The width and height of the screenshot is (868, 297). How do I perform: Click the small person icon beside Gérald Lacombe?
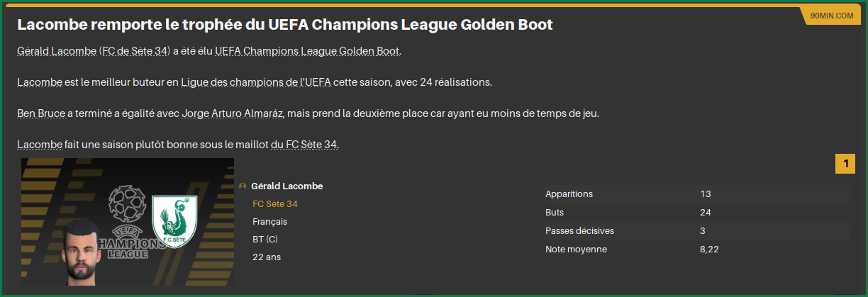(243, 186)
